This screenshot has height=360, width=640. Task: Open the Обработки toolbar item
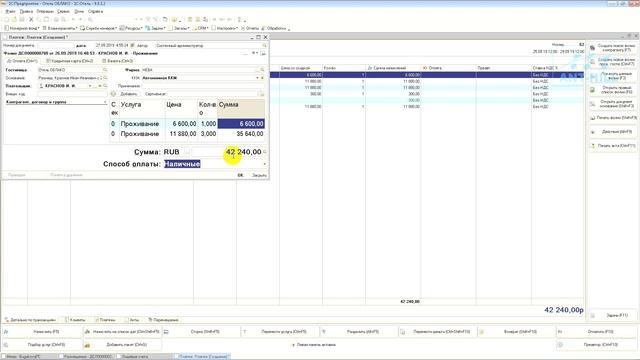pyautogui.click(x=274, y=28)
